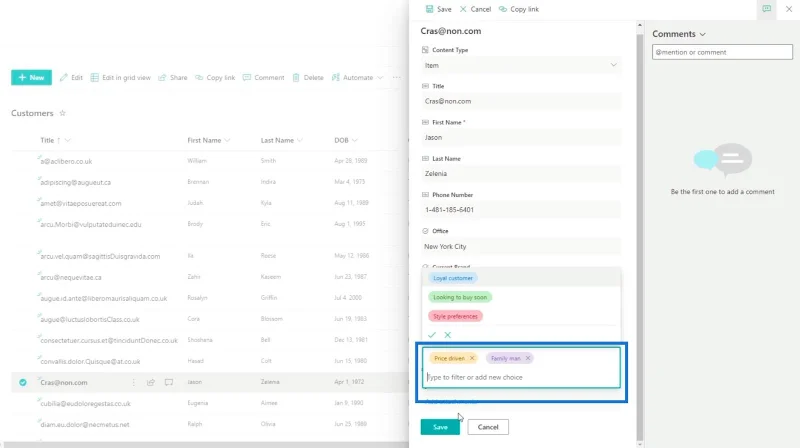The height and width of the screenshot is (448, 800).
Task: Open amet@vitaeposuereat.com list item
Action: click(x=81, y=203)
